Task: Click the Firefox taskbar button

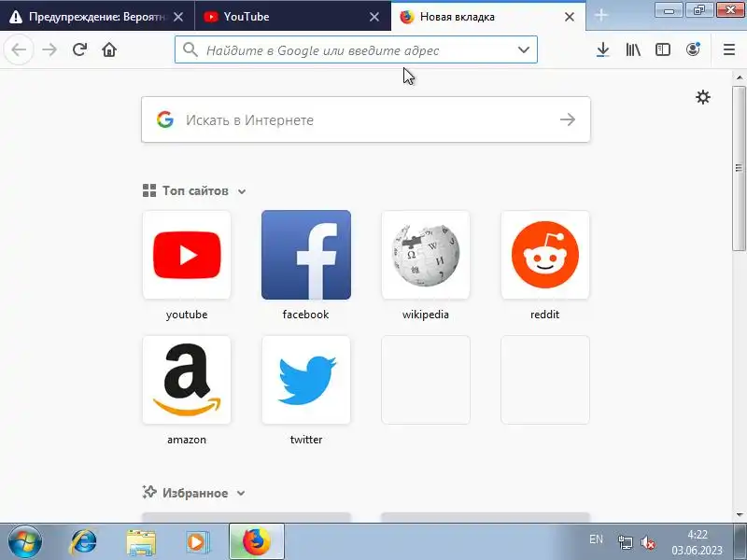Action: coord(257,541)
